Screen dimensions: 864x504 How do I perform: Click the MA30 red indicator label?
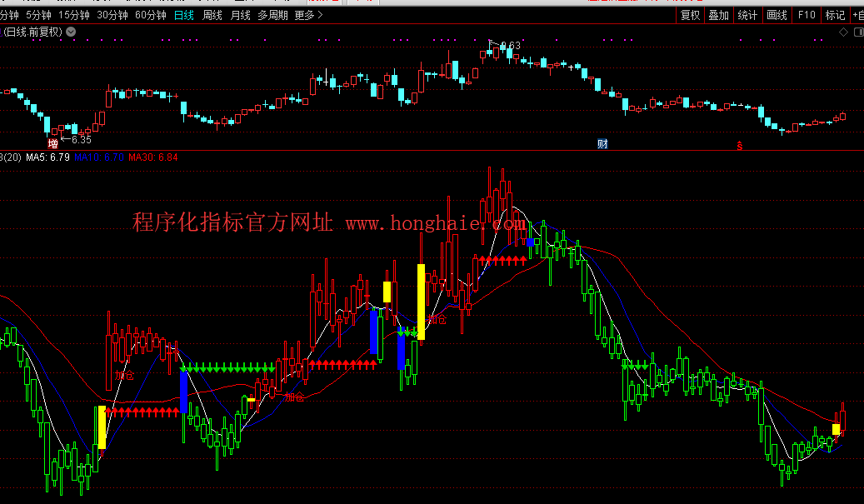click(x=153, y=157)
